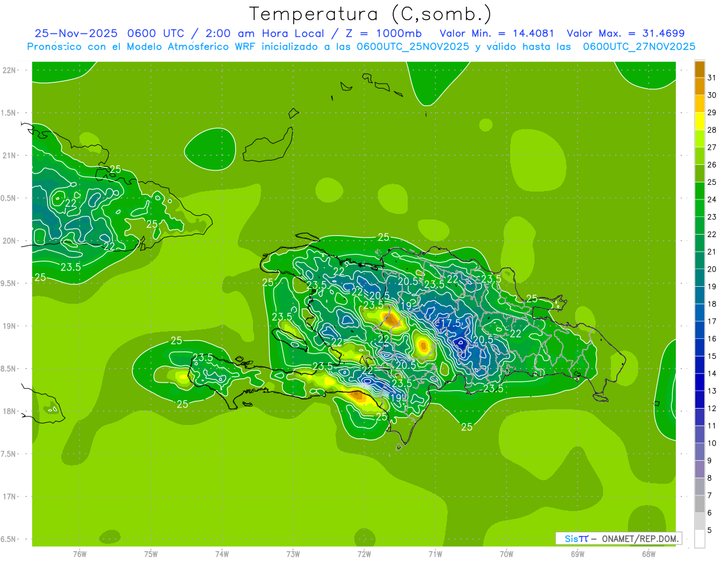Select the 'Valor Min. = 14.4081' text
This screenshot has height=562, width=728.
tap(497, 33)
